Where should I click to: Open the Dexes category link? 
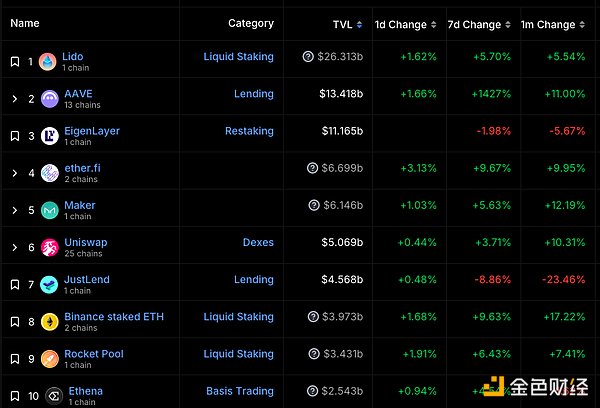click(258, 242)
